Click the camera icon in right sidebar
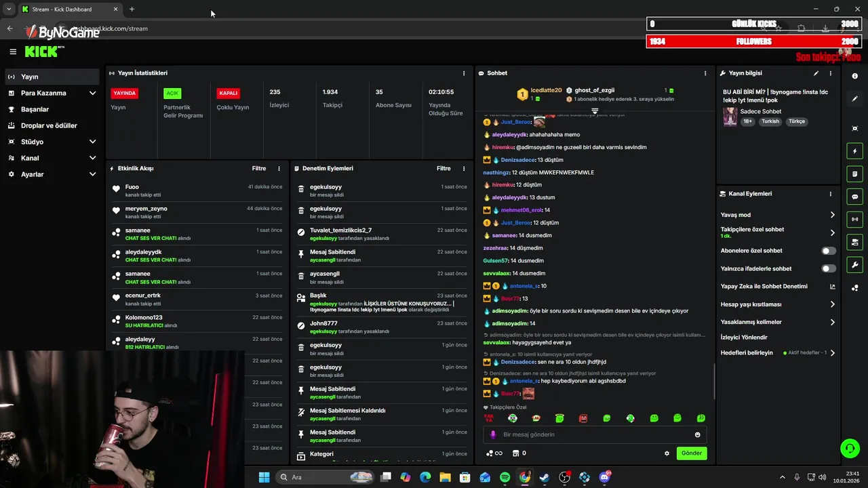 pyautogui.click(x=854, y=242)
